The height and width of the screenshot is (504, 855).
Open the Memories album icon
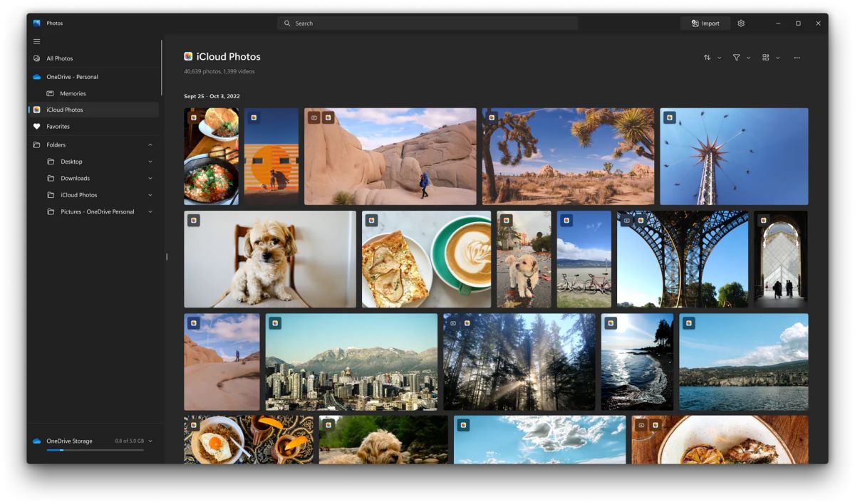click(50, 93)
